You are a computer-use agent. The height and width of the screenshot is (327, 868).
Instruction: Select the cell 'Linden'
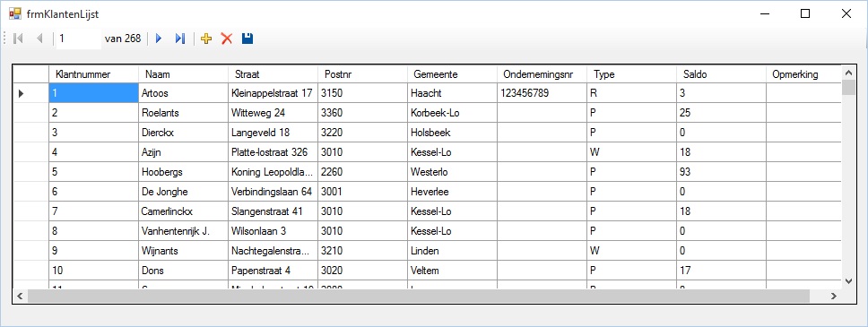tap(452, 251)
